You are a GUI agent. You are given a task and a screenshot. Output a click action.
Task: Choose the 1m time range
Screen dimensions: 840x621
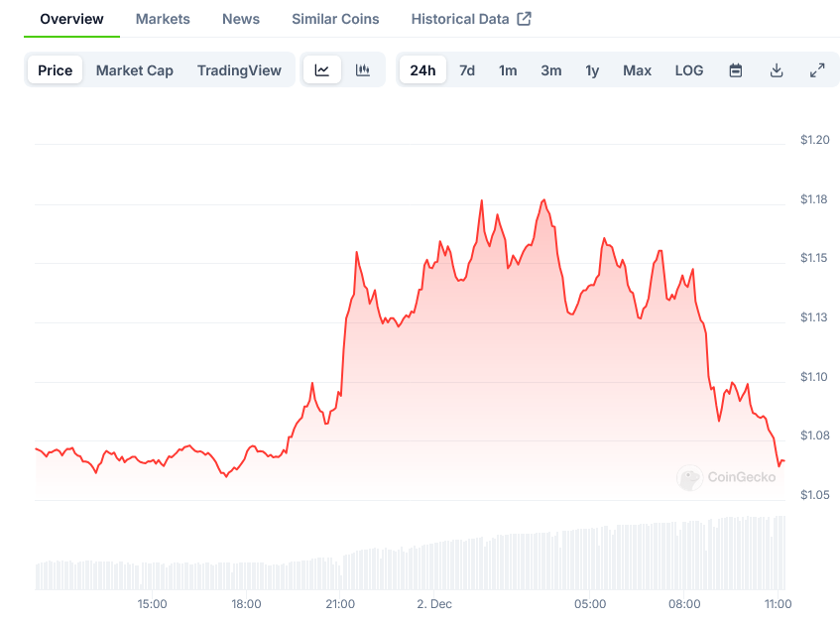[508, 70]
